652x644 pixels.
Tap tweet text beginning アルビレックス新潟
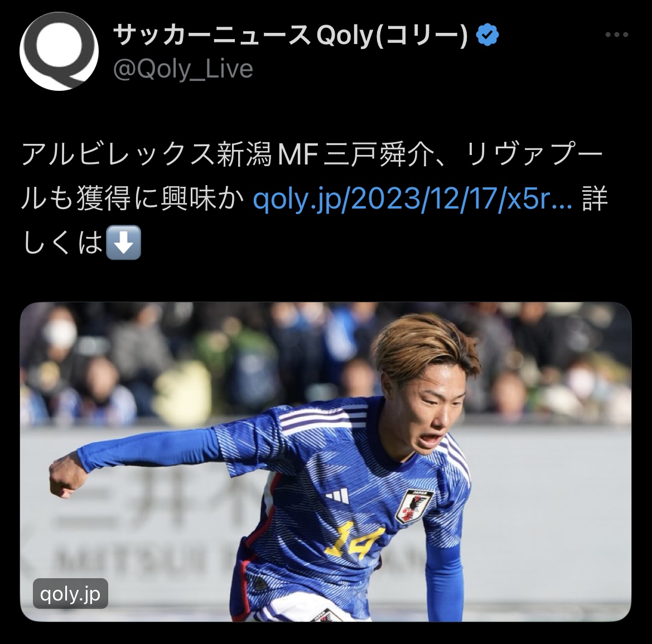314,200
